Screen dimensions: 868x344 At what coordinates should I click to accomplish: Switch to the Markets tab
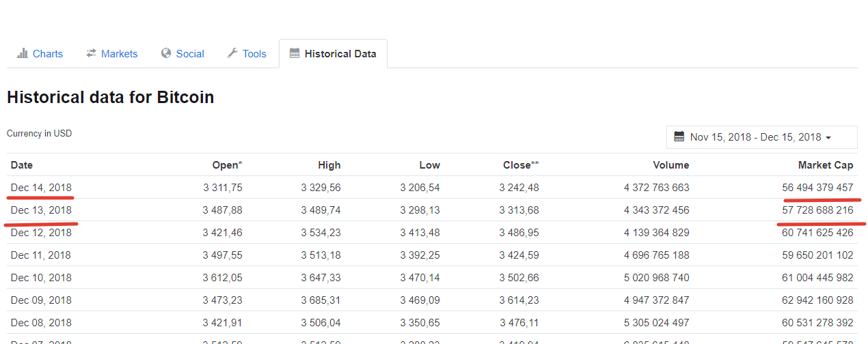(119, 54)
